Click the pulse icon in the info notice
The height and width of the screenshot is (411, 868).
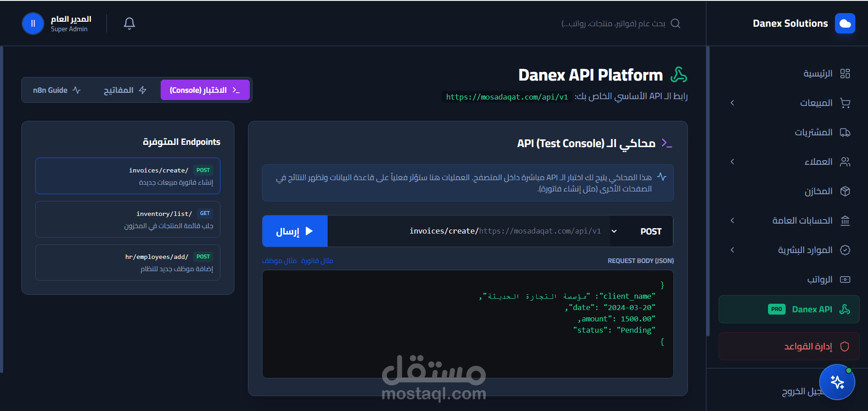pos(662,177)
